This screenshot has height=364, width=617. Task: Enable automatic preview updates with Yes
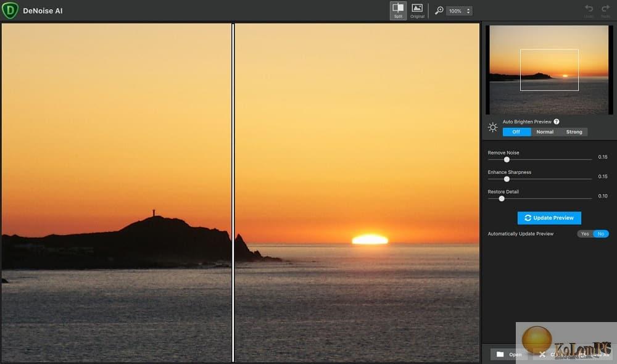pos(585,234)
